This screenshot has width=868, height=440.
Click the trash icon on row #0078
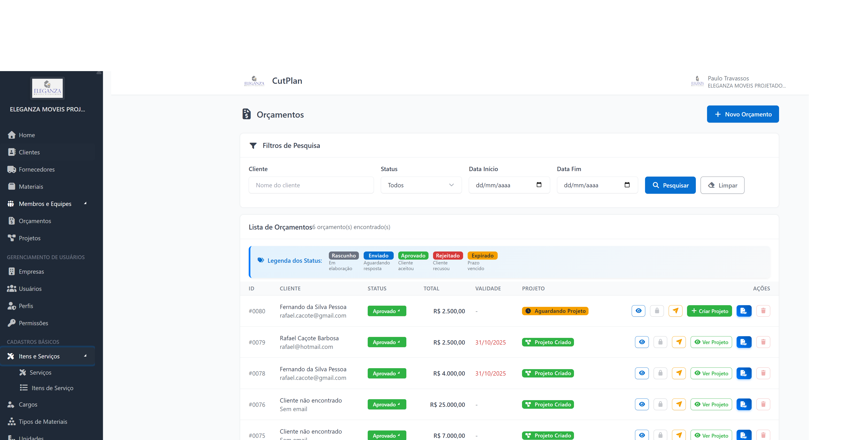click(x=763, y=373)
